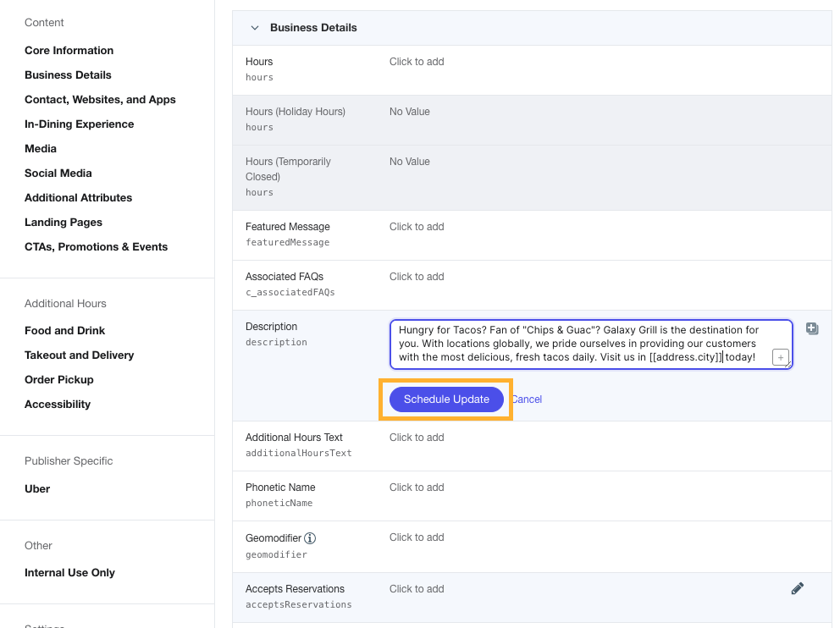Collapse the Business Details section chevron
The width and height of the screenshot is (840, 628).
click(254, 27)
